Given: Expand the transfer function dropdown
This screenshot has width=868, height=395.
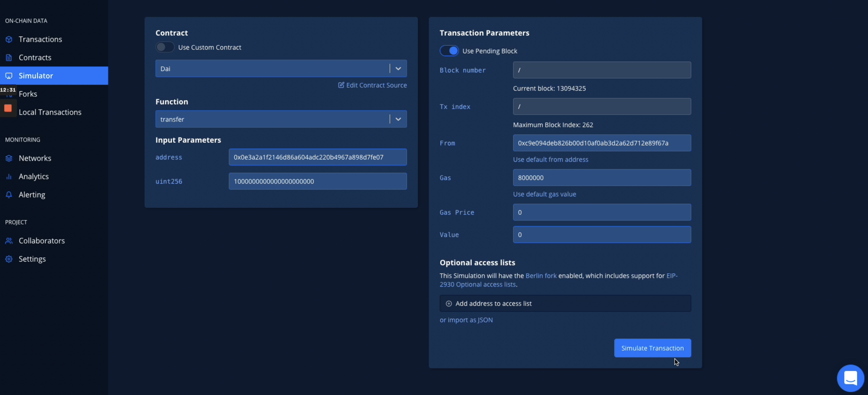Looking at the screenshot, I should click(x=281, y=119).
